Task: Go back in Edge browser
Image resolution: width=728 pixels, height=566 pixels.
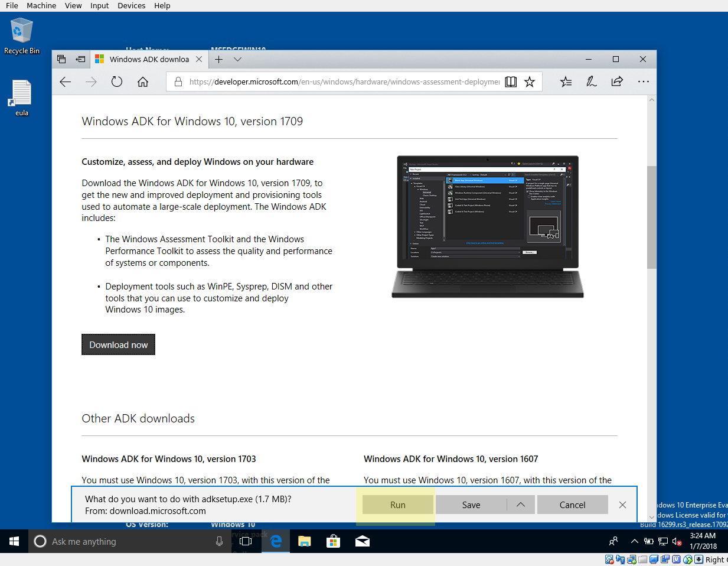Action: tap(65, 82)
